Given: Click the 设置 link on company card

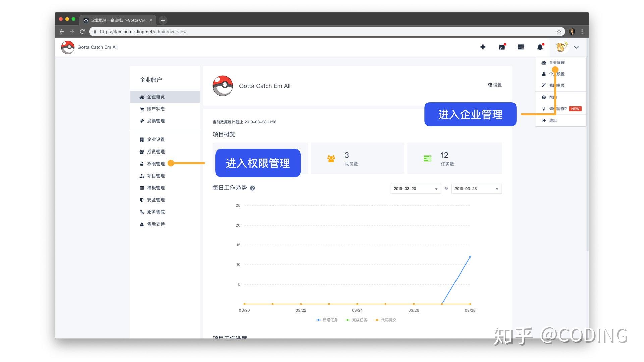Looking at the screenshot, I should pos(495,85).
